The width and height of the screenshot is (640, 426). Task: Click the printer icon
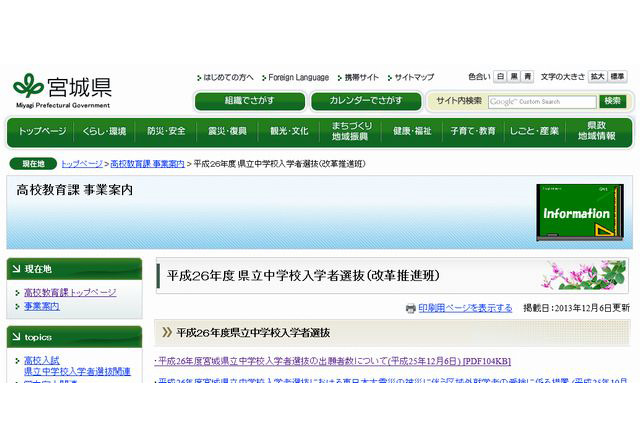[411, 308]
